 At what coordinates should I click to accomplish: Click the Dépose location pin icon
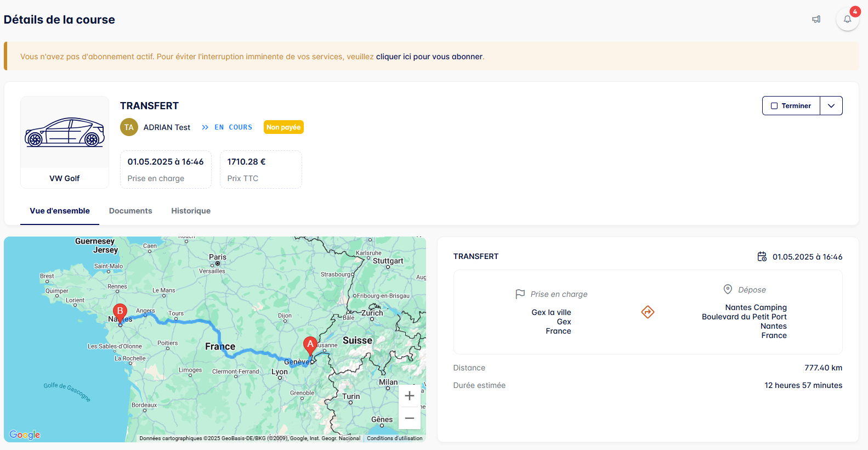(x=728, y=289)
